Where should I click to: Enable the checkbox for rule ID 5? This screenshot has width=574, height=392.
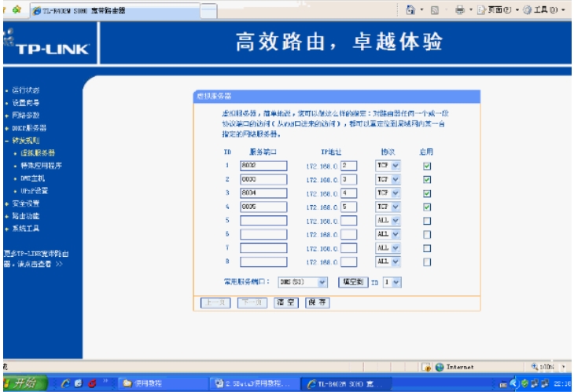click(x=427, y=221)
